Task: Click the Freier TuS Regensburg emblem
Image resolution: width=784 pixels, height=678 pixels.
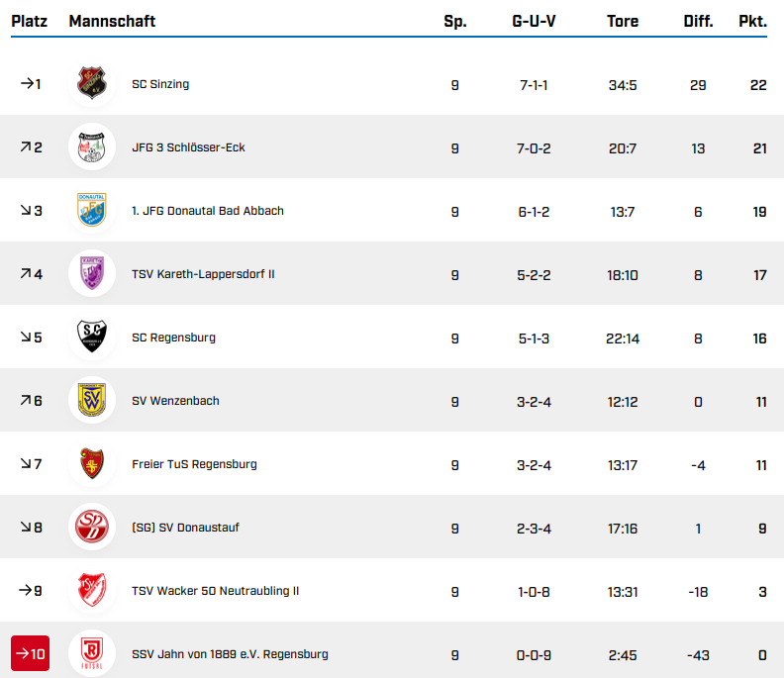Action: [92, 464]
